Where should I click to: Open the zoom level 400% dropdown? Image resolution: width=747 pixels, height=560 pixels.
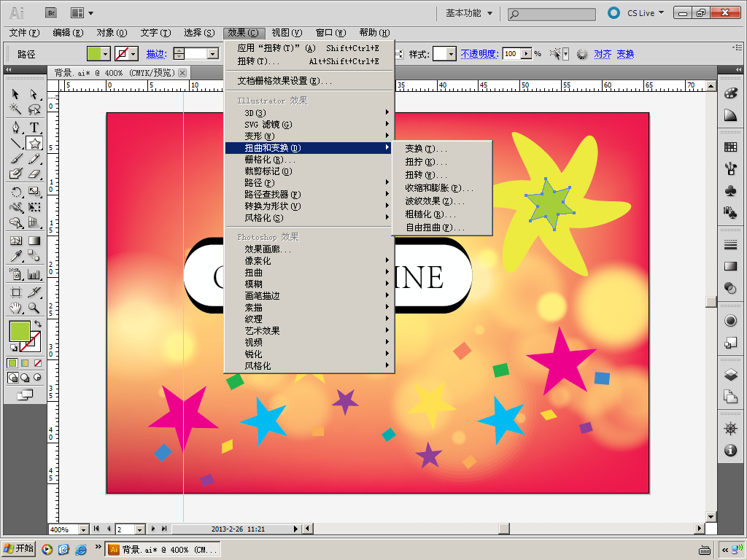coord(83,529)
